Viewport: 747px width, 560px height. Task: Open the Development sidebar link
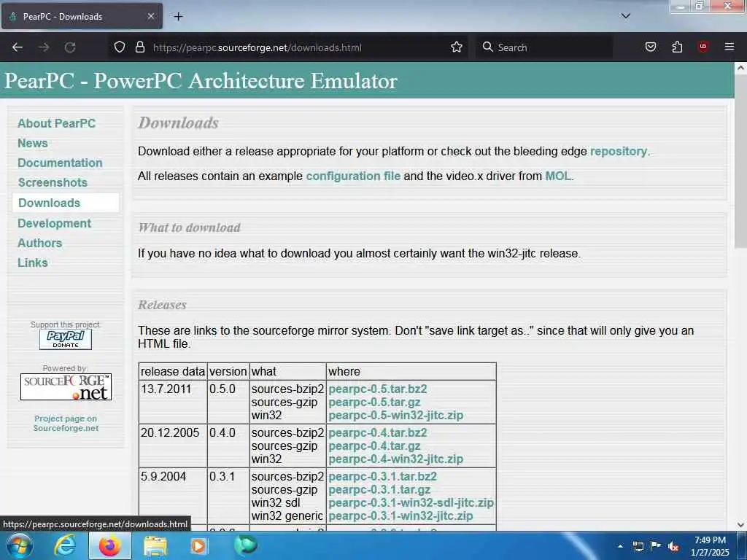(54, 223)
